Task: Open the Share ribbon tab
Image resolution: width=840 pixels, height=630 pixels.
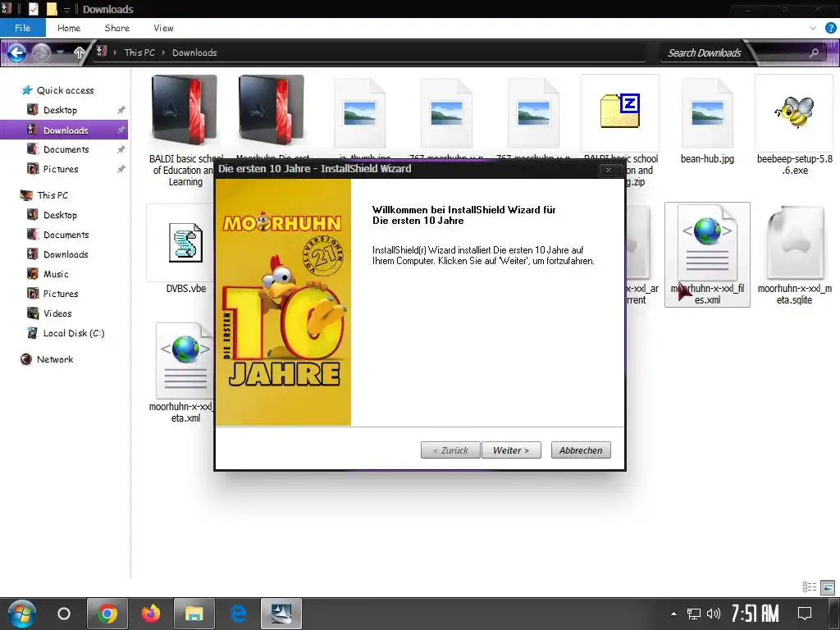Action: (116, 28)
